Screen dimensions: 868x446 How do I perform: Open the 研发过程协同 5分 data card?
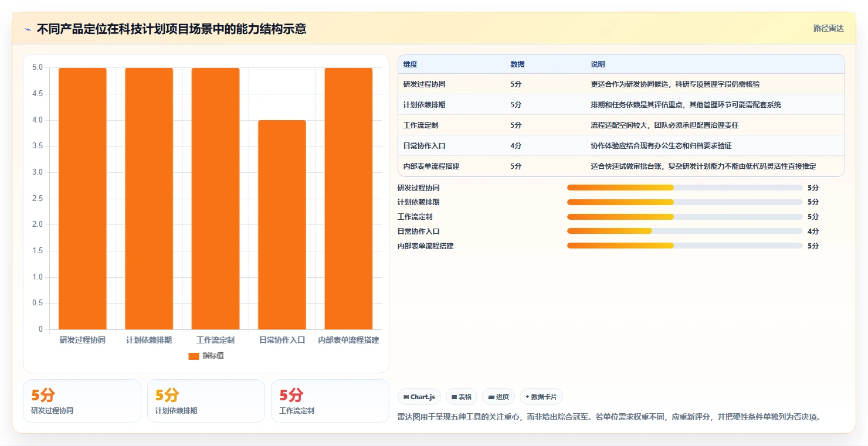pos(82,401)
